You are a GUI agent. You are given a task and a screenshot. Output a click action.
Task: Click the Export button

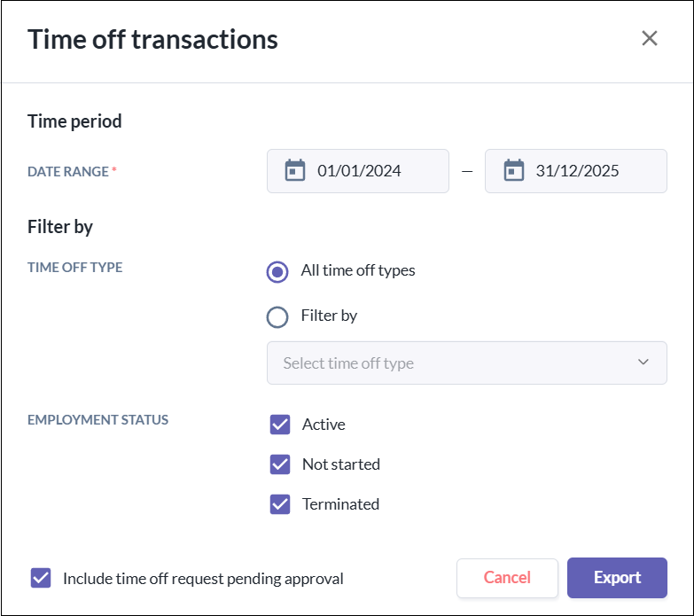617,578
